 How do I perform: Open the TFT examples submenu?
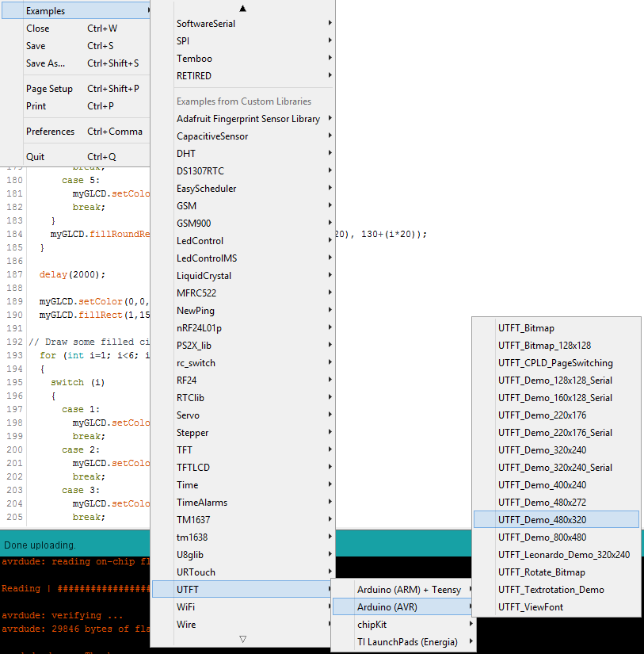pos(242,450)
